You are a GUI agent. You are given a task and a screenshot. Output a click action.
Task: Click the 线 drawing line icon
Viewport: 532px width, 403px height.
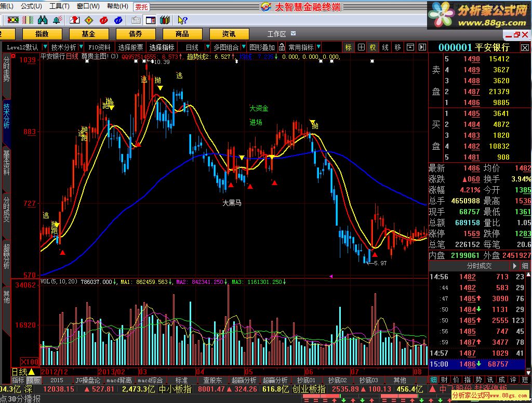pyautogui.click(x=385, y=47)
